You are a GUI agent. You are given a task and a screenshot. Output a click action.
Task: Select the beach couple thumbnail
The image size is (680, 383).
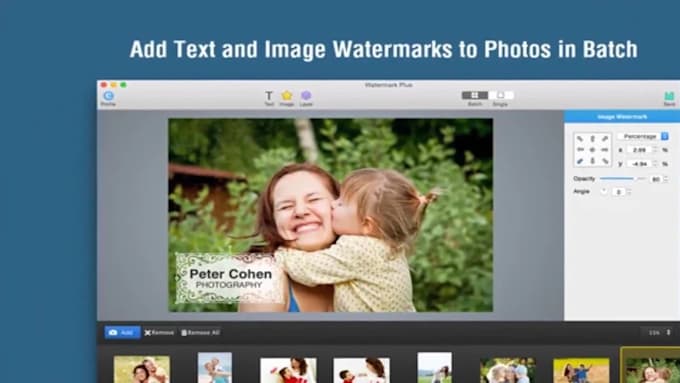point(215,367)
